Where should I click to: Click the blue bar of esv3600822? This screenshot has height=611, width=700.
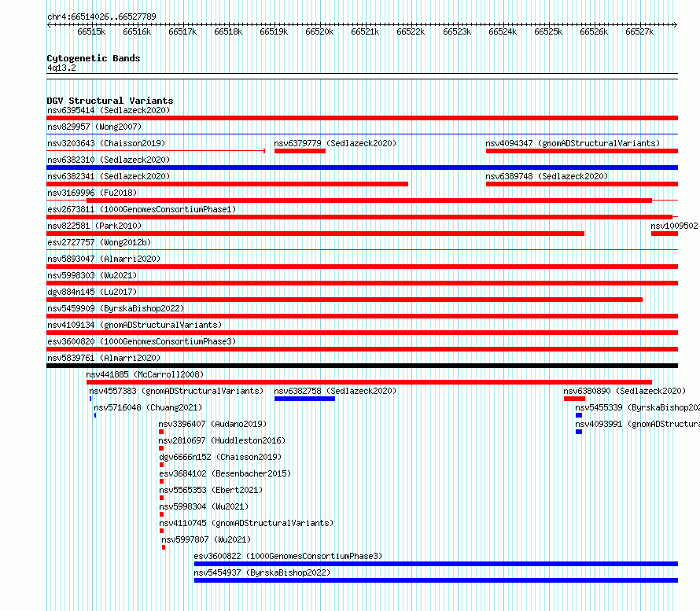click(437, 564)
